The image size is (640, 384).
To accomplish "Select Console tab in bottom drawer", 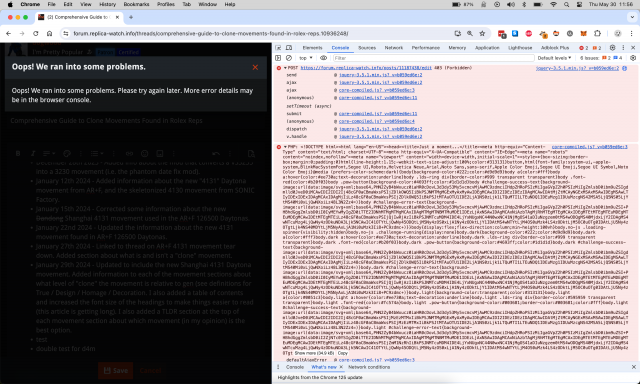I will (295, 367).
